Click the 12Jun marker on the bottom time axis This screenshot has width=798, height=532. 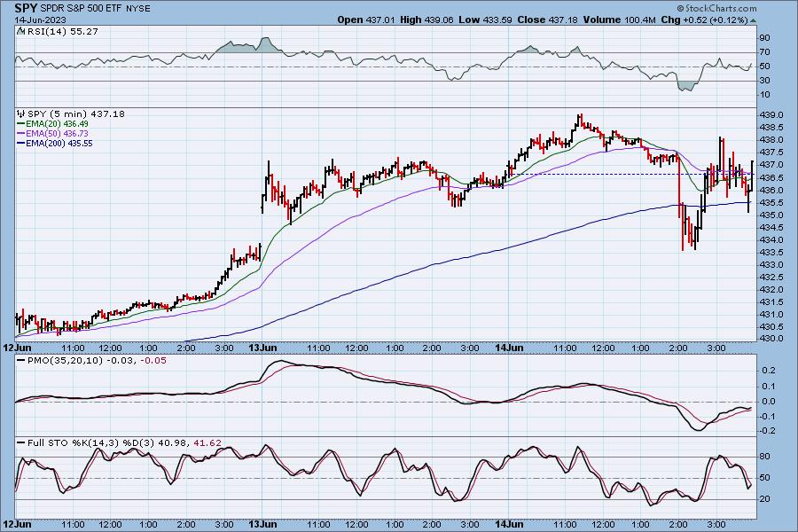point(18,524)
